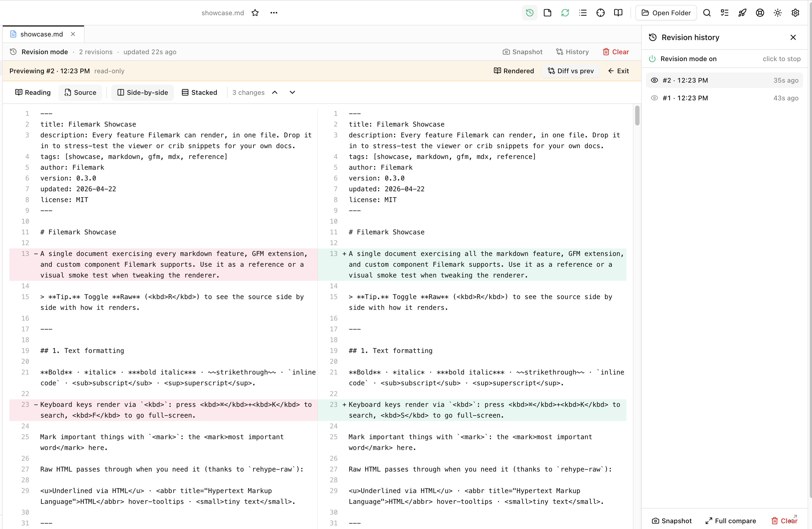The image size is (812, 529).
Task: Select Diff vs prev mode
Action: point(571,71)
